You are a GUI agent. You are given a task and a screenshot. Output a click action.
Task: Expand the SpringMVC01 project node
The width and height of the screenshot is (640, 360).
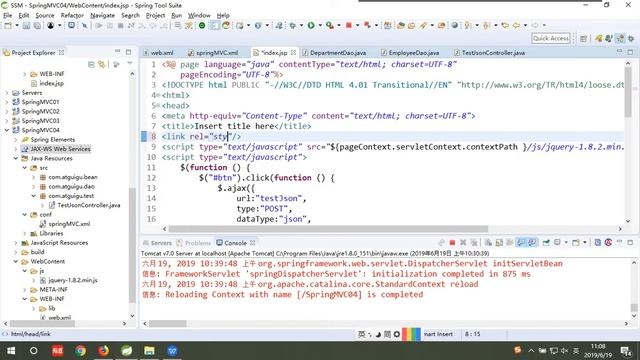pos(7,102)
